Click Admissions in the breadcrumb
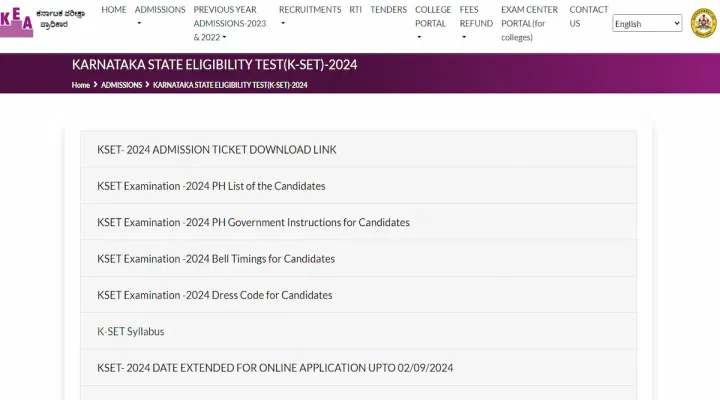The height and width of the screenshot is (400, 720). point(121,85)
